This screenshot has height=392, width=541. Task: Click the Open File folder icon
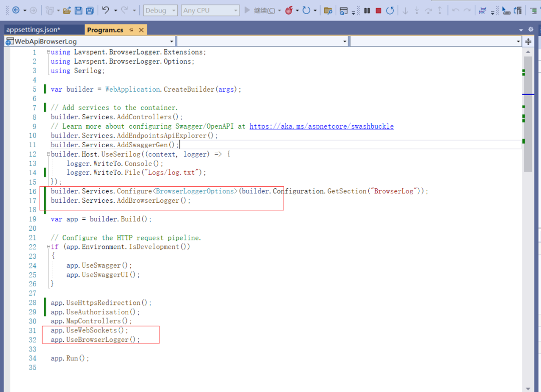click(x=67, y=11)
